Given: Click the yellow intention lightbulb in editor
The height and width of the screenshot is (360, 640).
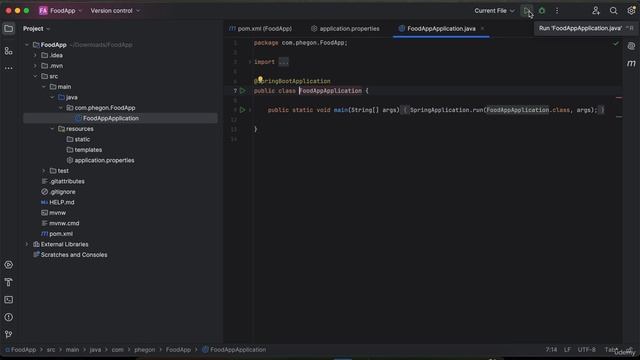Looking at the screenshot, I should (x=260, y=79).
